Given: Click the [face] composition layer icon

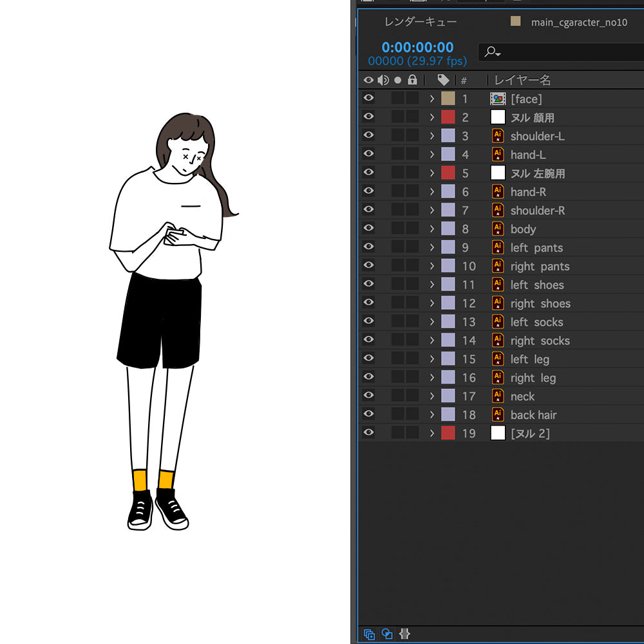Looking at the screenshot, I should (498, 99).
